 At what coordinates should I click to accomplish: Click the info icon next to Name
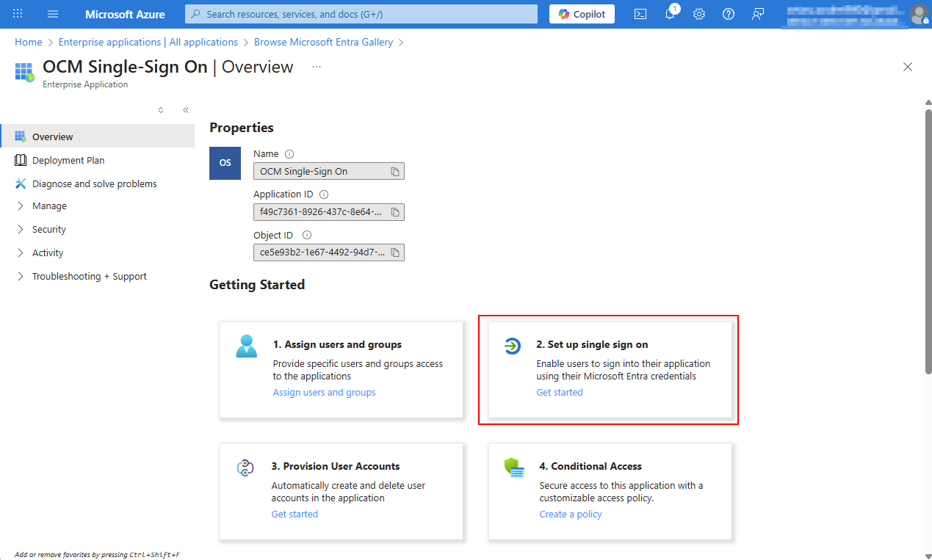coord(289,154)
